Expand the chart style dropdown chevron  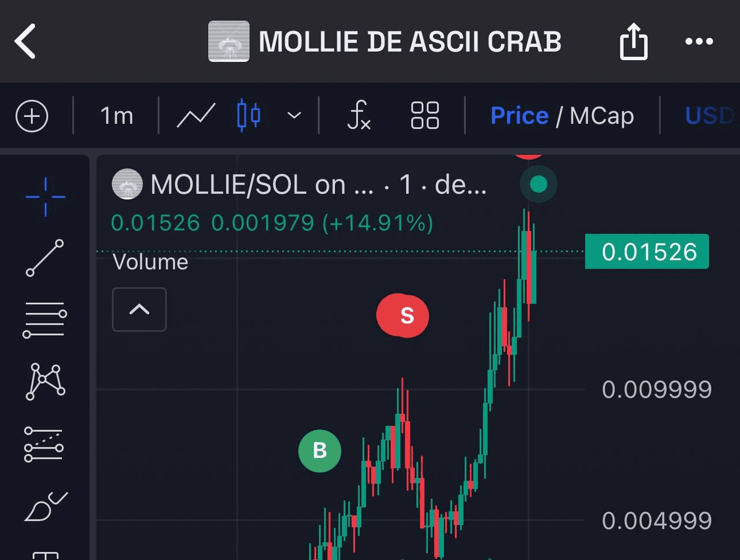[294, 116]
